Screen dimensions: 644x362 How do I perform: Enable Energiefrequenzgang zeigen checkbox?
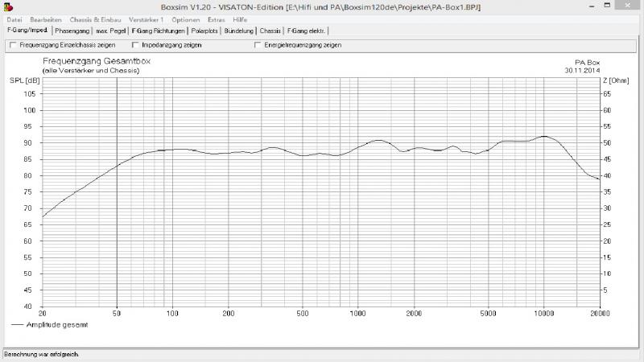(x=258, y=45)
